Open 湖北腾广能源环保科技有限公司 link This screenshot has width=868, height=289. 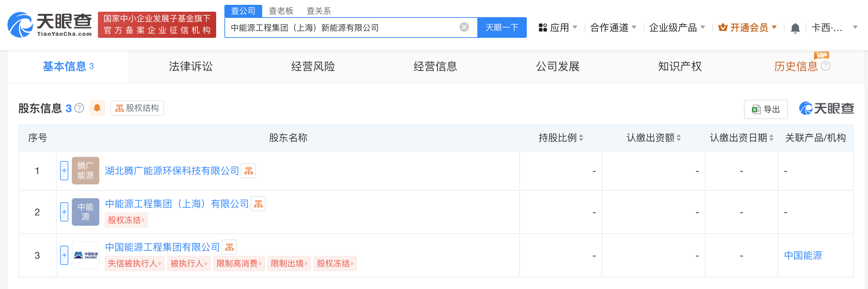coord(172,171)
